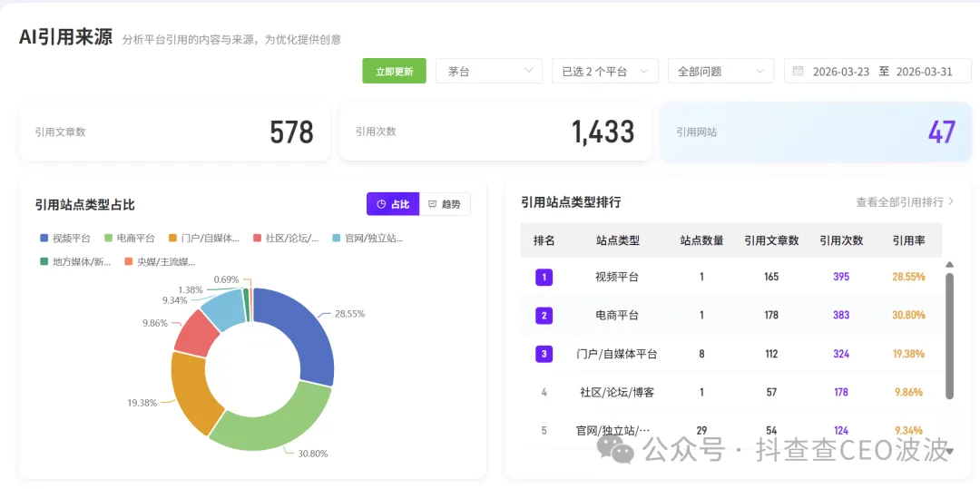Viewport: 980px width, 489px height.
Task: Open the 全部问题 dropdown
Action: [x=720, y=71]
